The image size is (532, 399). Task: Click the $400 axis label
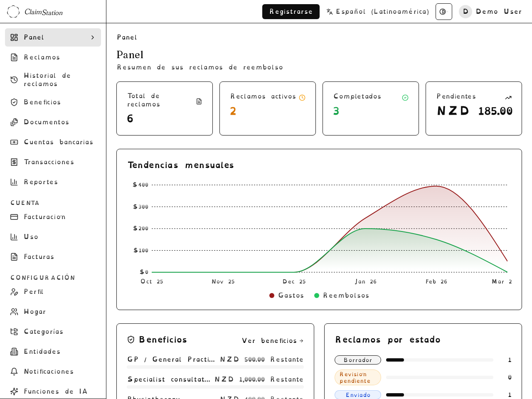[140, 185]
